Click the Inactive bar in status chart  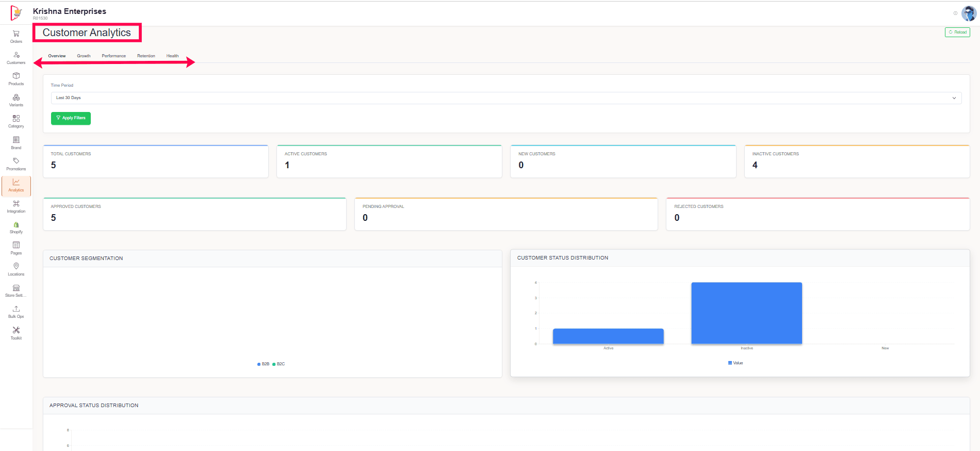coord(746,313)
